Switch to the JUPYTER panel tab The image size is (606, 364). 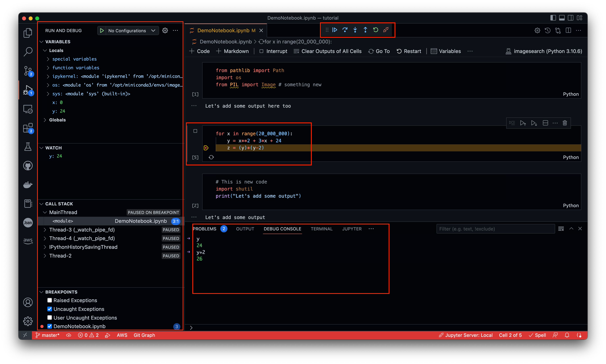352,229
